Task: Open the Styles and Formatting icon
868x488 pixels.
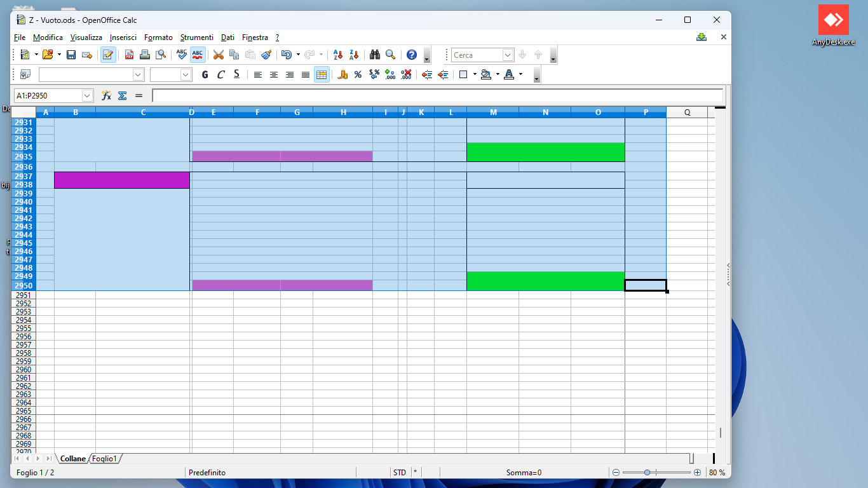Action: tap(25, 74)
